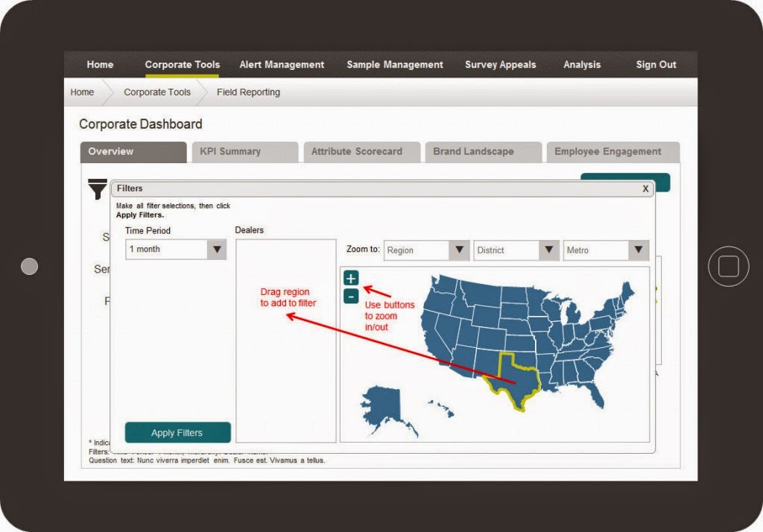Viewport: 763px width, 532px height.
Task: Click the funnel filter icon
Action: pos(98,189)
